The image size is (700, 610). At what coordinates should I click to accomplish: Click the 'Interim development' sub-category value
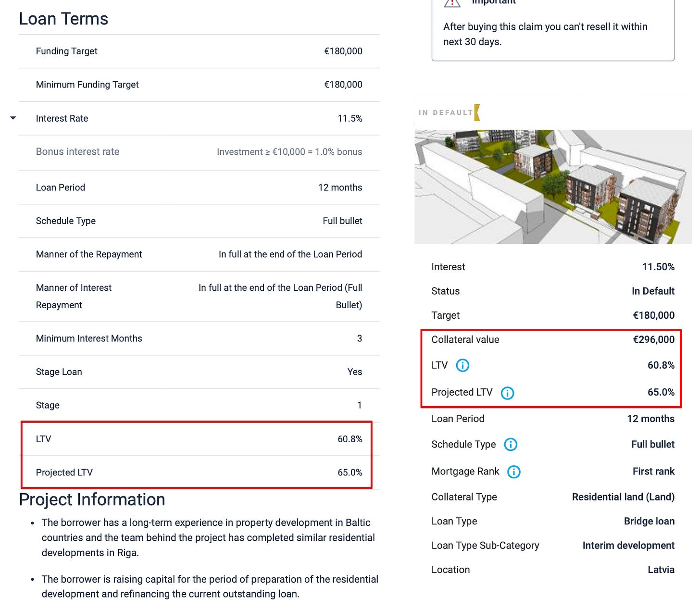[x=628, y=546]
